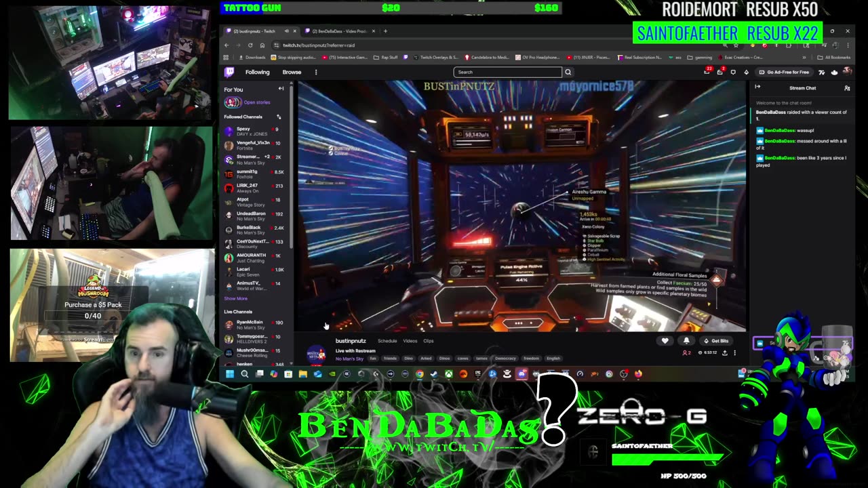The image size is (868, 488).
Task: Open the Schedule tab for bustinpnutz
Action: pyautogui.click(x=387, y=341)
